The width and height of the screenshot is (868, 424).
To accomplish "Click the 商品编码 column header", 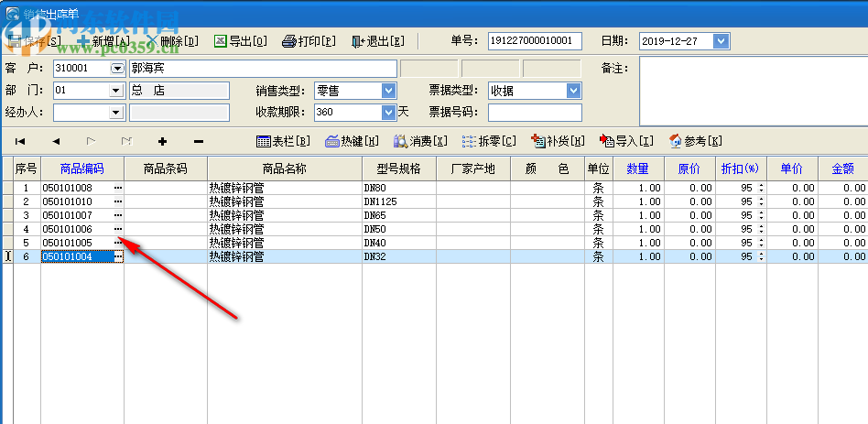I will click(x=82, y=169).
